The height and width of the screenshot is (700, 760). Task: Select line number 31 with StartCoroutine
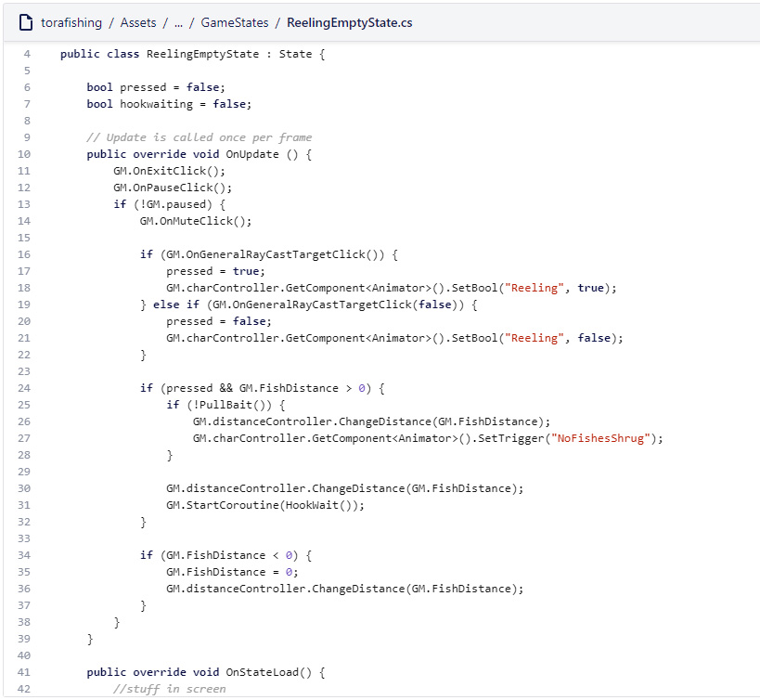click(x=24, y=505)
